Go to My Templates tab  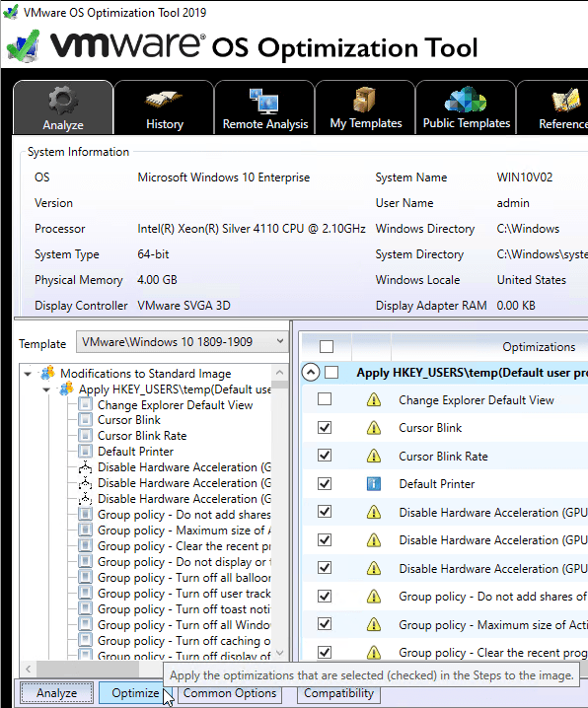[x=365, y=107]
